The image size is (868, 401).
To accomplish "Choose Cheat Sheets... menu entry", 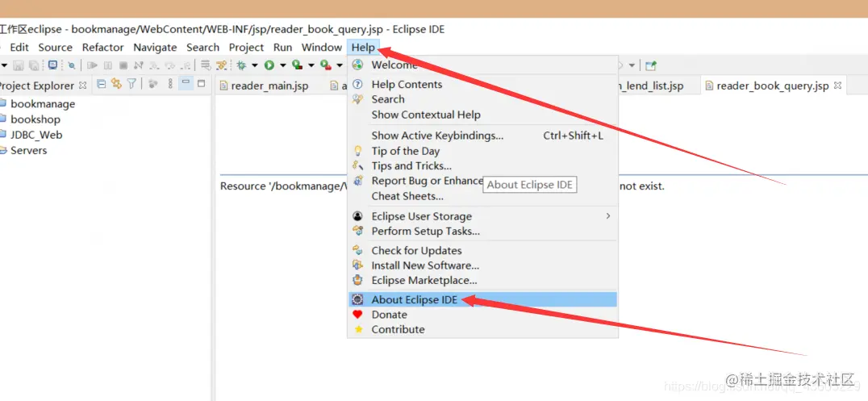I will pyautogui.click(x=482, y=196).
